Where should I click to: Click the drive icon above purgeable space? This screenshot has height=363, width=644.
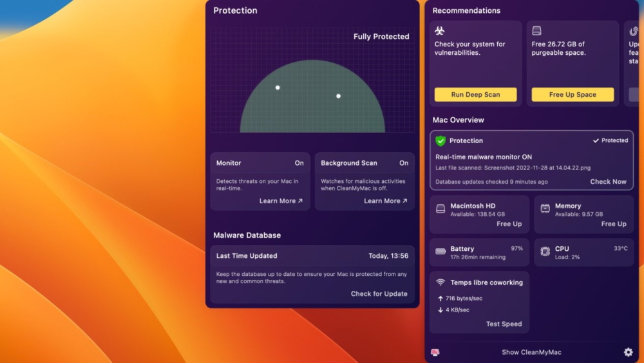tap(536, 31)
